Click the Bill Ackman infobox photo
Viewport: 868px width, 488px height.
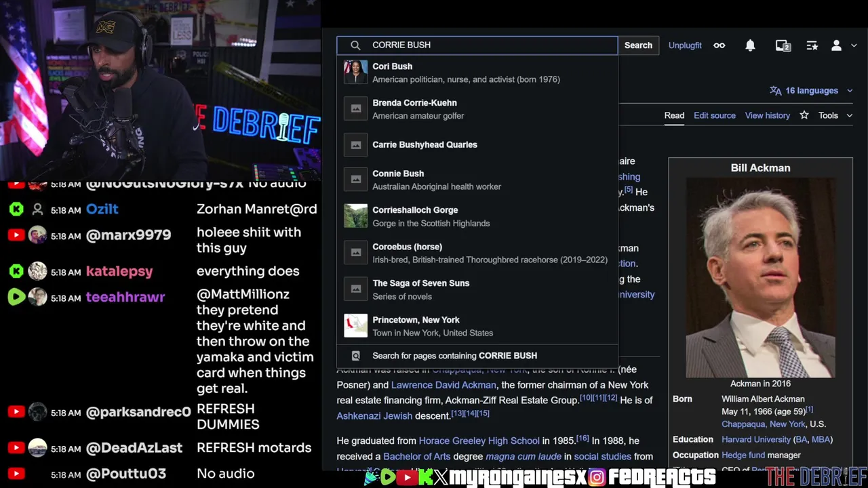[760, 277]
